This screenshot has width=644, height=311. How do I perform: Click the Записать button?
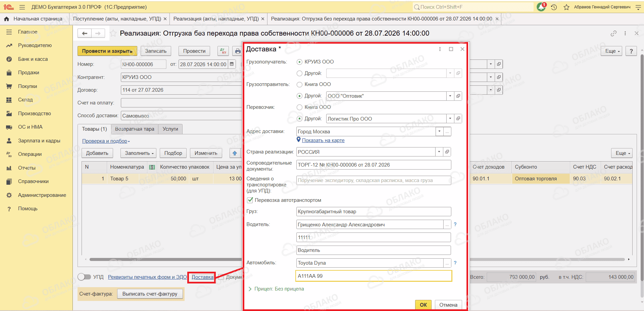[x=156, y=51]
